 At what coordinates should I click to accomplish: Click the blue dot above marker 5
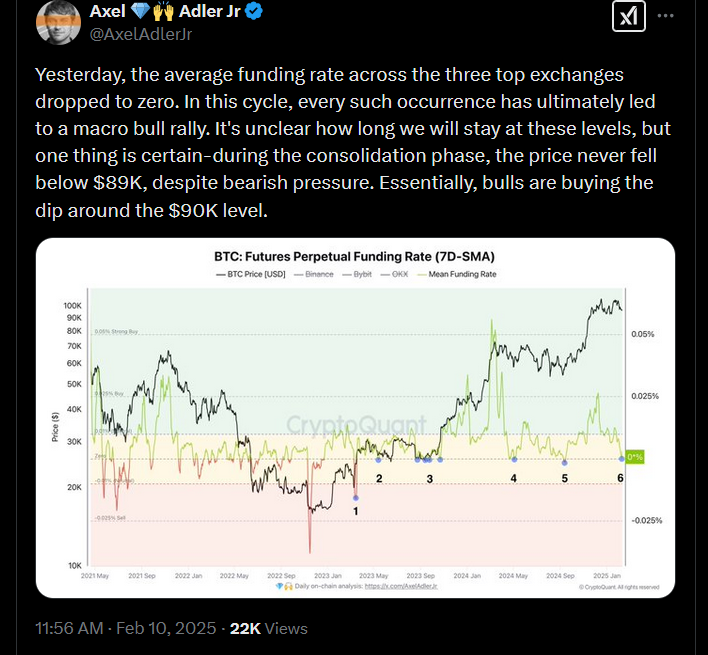point(565,459)
